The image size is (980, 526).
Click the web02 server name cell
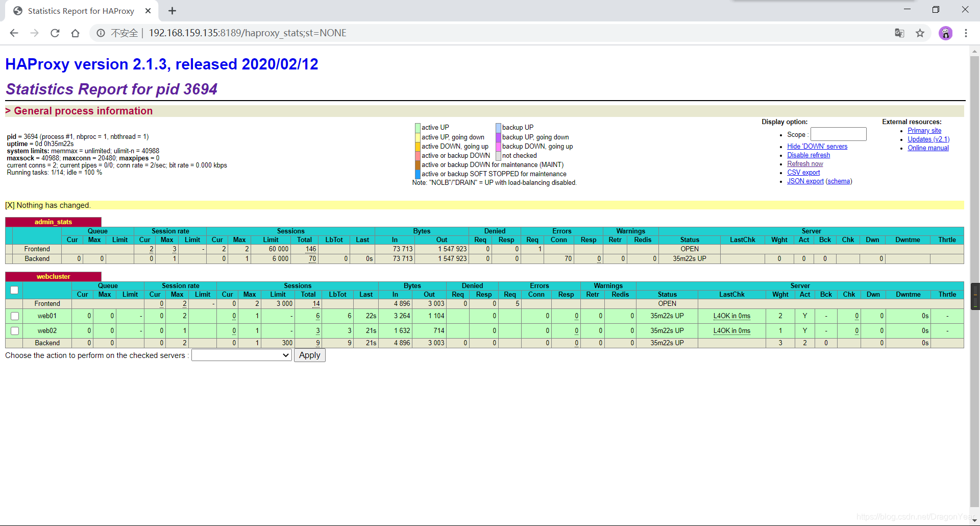click(x=47, y=331)
